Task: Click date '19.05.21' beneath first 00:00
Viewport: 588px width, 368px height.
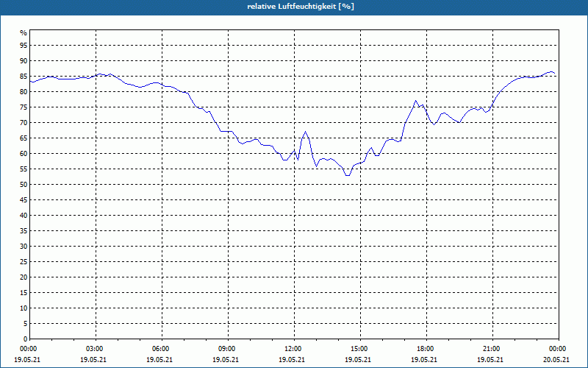Action: coord(27,360)
